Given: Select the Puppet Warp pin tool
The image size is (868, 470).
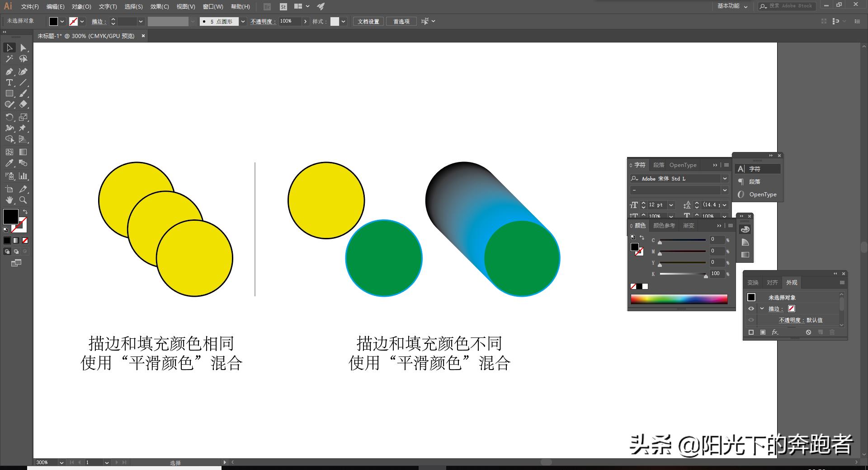Looking at the screenshot, I should (23, 128).
